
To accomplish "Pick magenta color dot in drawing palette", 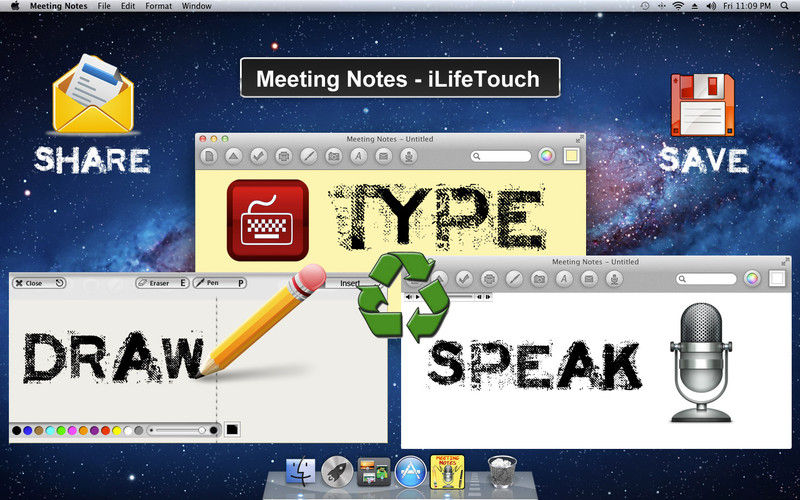I will (x=72, y=431).
